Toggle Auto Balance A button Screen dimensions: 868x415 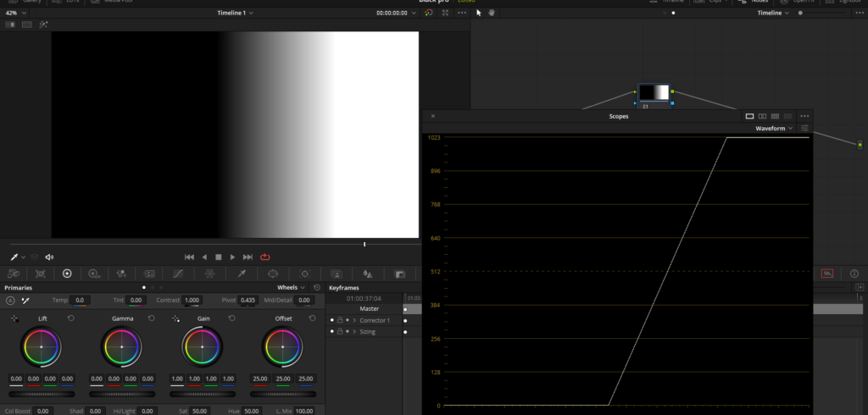tap(10, 301)
